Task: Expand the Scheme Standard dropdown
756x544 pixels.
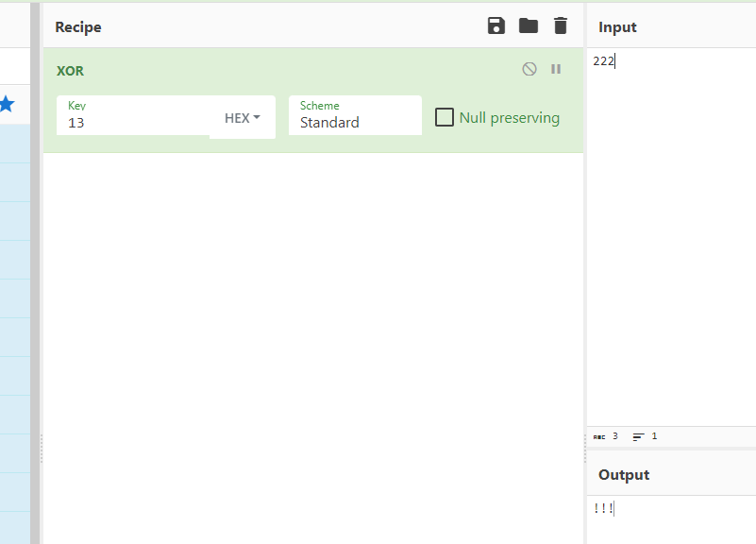Action: pyautogui.click(x=355, y=115)
